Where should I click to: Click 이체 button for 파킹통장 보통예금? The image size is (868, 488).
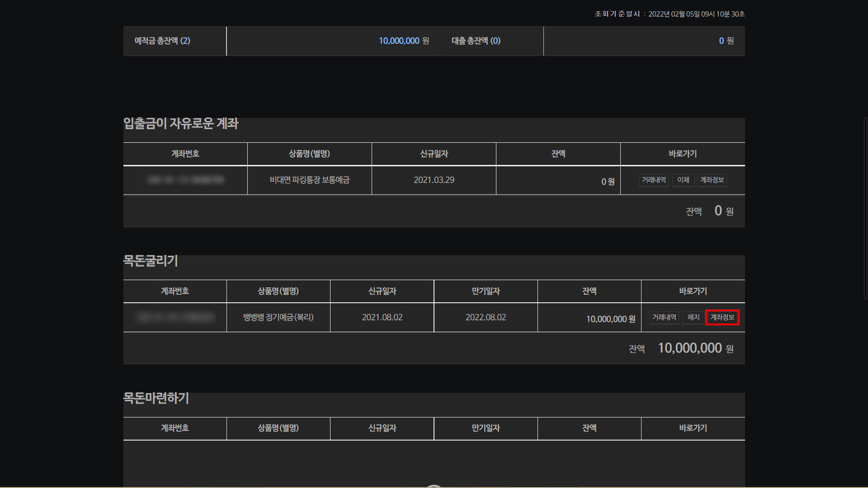click(x=683, y=180)
